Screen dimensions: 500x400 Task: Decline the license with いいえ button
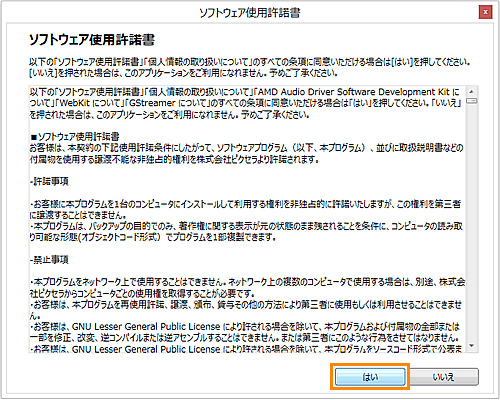click(x=443, y=377)
